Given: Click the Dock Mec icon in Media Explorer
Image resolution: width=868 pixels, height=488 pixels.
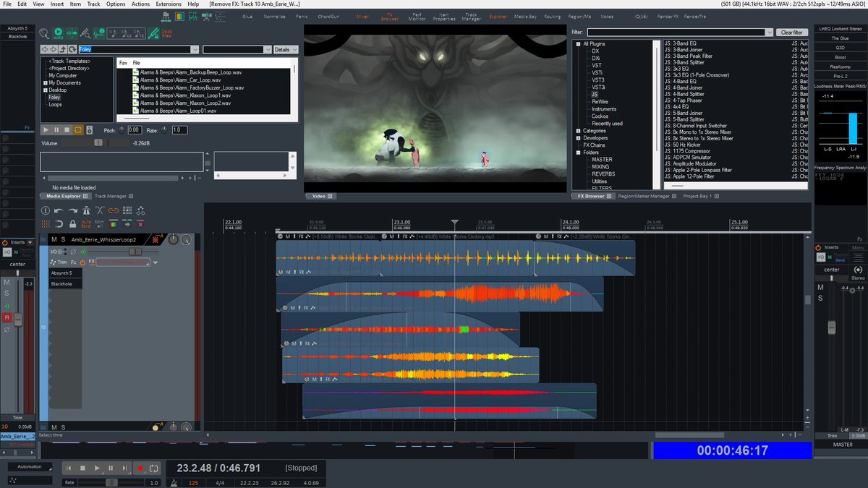Looking at the screenshot, I should [167, 33].
